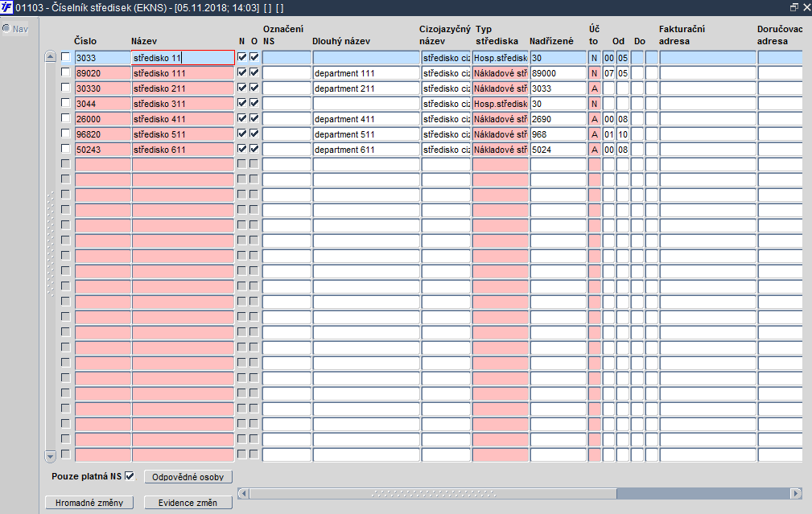The image size is (812, 514).
Task: Click Cizojazyčný název cell for row 3044
Action: tap(446, 104)
